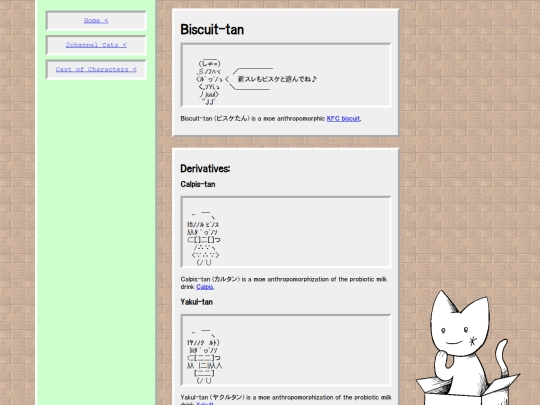Select the Yakul-tan subheading
Viewport: 540px width, 405px height.
tap(197, 302)
